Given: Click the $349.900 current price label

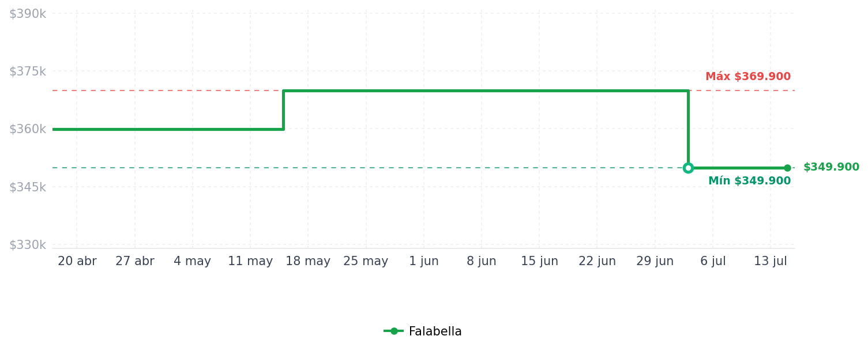Looking at the screenshot, I should pyautogui.click(x=831, y=167).
